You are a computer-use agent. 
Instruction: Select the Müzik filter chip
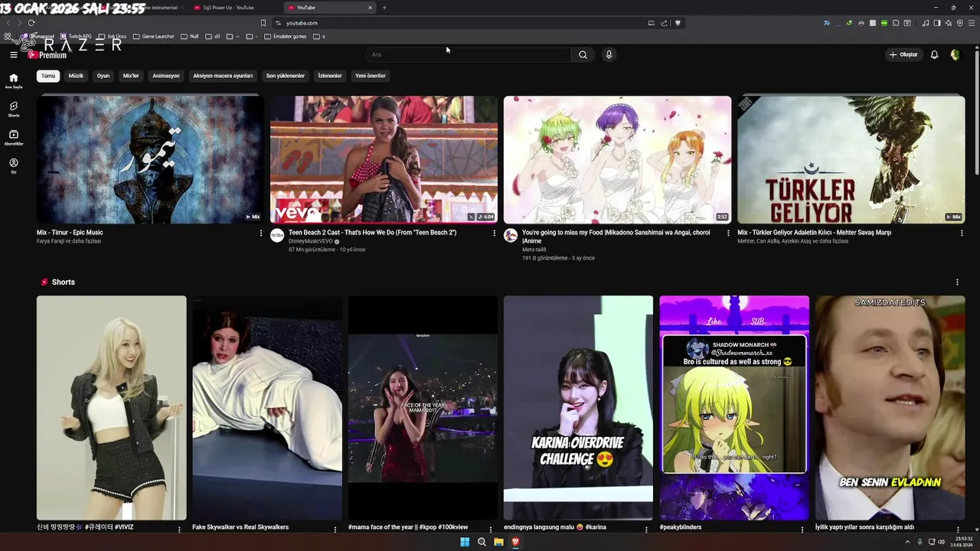point(76,76)
